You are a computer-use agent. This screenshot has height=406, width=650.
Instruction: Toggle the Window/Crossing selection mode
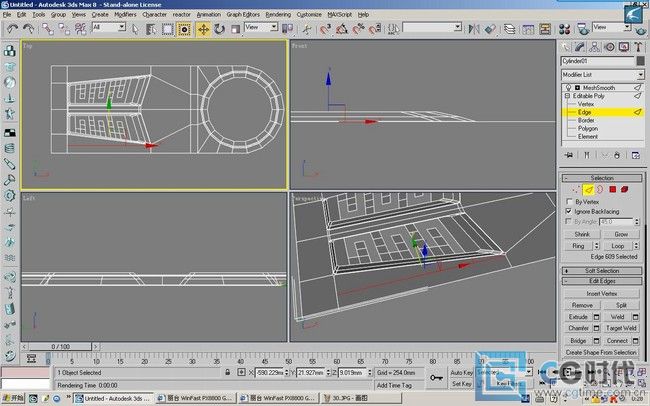[x=184, y=29]
